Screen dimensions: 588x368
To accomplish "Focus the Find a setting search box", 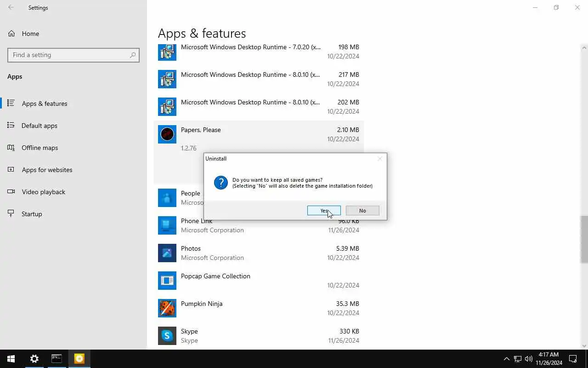I will pos(73,55).
